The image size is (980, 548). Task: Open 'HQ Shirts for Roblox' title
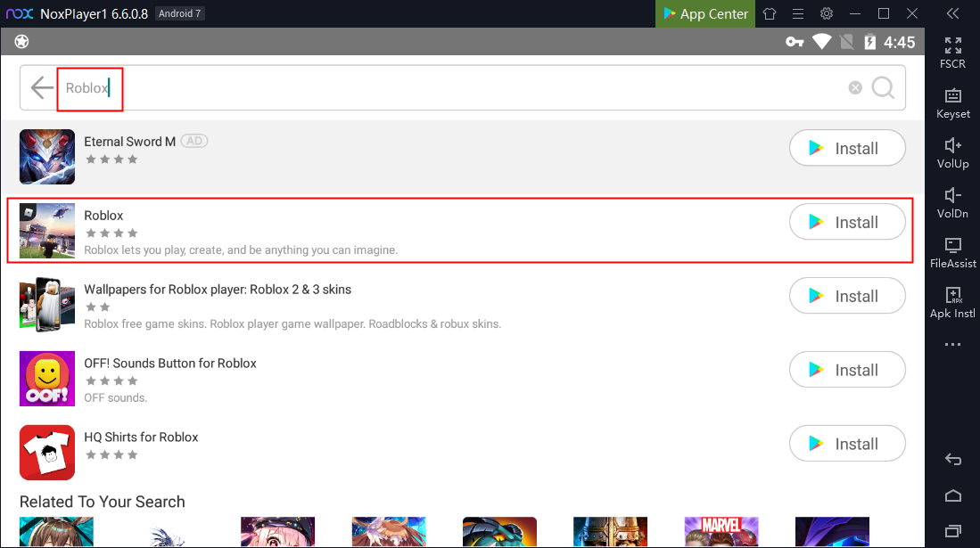[141, 437]
